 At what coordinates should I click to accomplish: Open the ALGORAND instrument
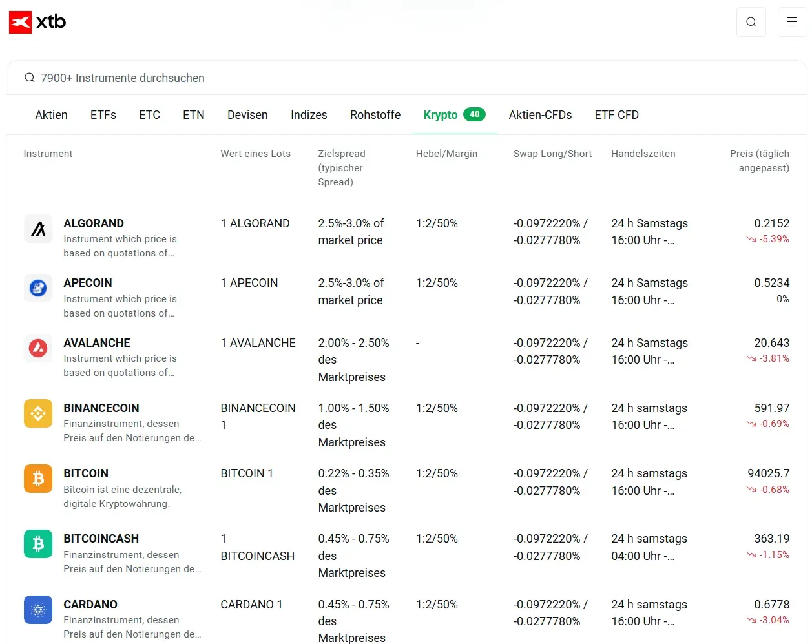click(x=94, y=223)
